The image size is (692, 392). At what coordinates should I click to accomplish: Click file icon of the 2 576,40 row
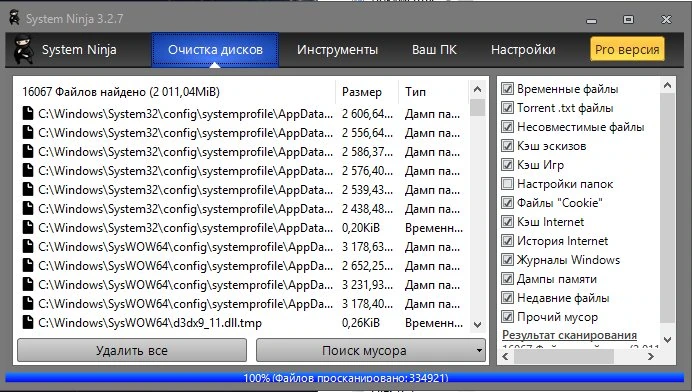[28, 170]
